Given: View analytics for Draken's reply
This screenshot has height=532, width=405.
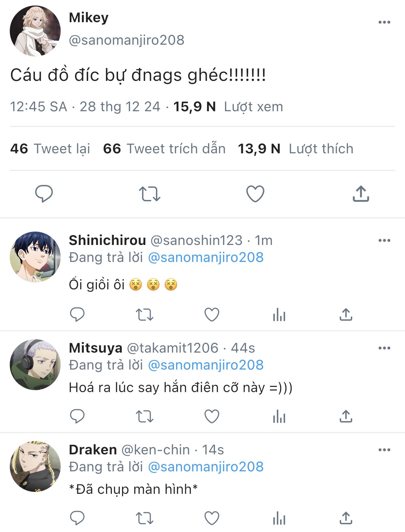Looking at the screenshot, I should click(279, 518).
